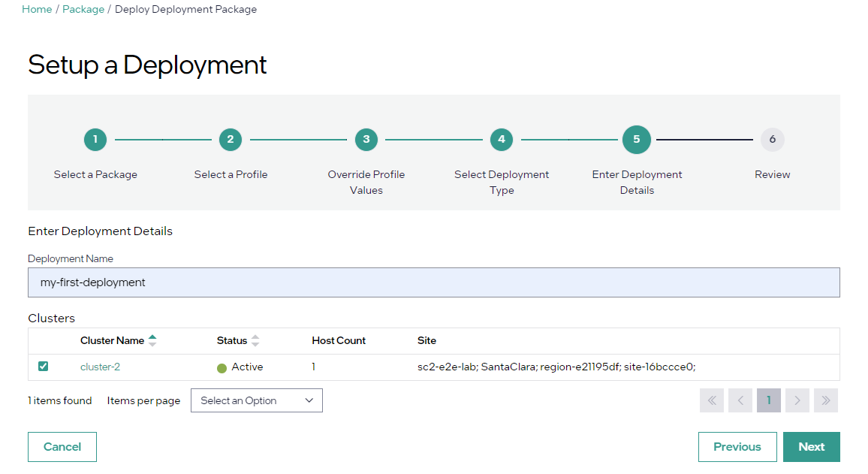Image resolution: width=868 pixels, height=474 pixels.
Task: Click step 4 Select Deployment Type circle
Action: (501, 139)
